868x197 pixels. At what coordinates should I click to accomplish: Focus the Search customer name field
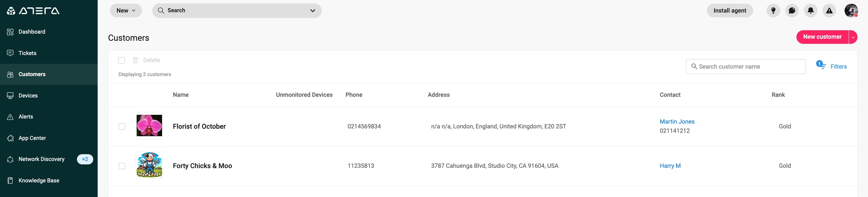[x=746, y=67]
